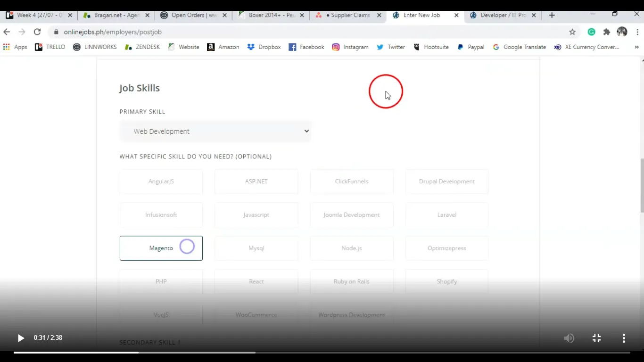The height and width of the screenshot is (362, 644).
Task: Select the Ruby on Rails skill
Action: [x=352, y=281]
